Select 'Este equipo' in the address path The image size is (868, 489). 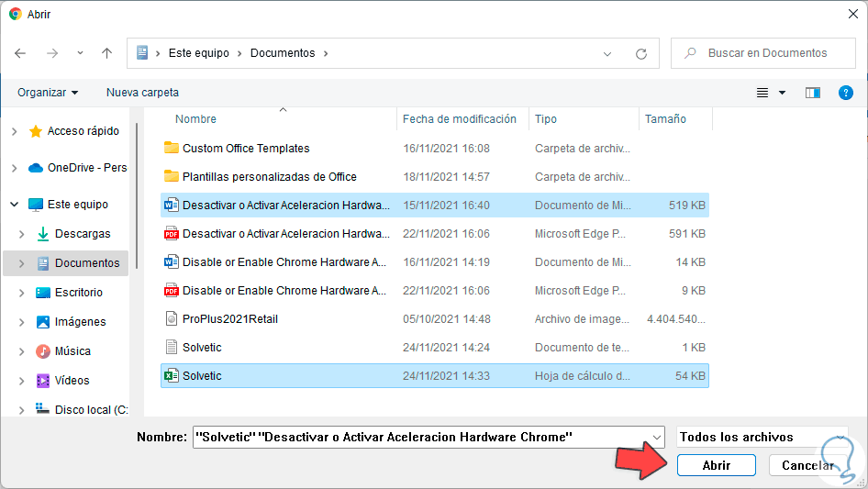[x=199, y=53]
